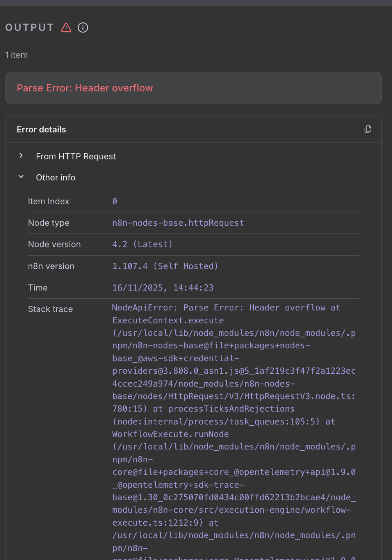Click the Parse Error: Header overflow message
Viewport: 392px width, 560px height.
(85, 88)
